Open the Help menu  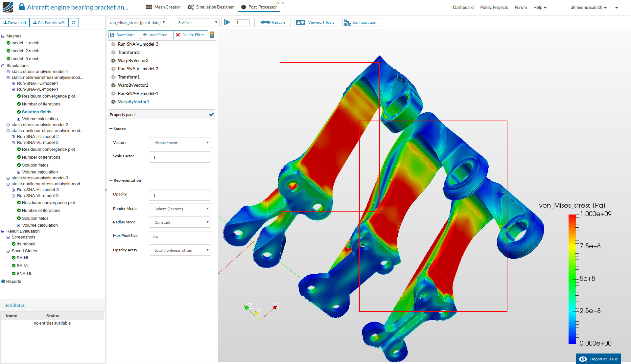tap(540, 7)
